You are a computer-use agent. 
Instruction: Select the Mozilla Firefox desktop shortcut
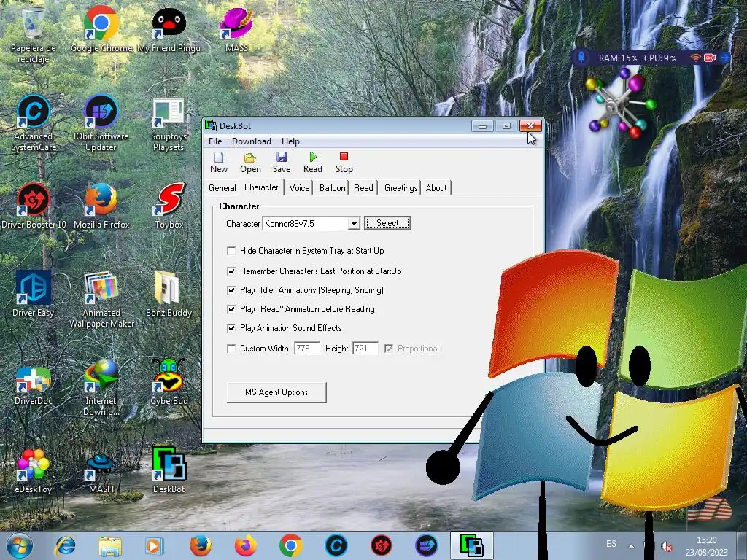(x=101, y=206)
